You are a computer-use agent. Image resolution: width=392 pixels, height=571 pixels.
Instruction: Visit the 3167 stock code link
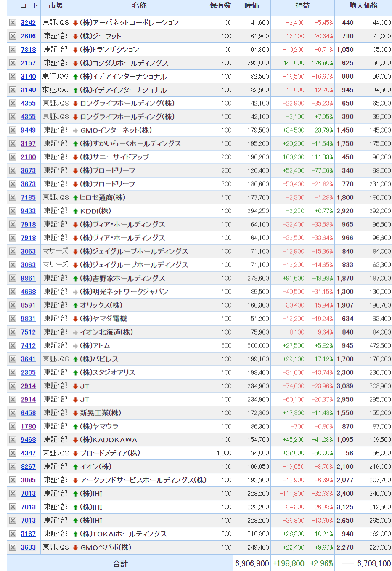click(28, 534)
